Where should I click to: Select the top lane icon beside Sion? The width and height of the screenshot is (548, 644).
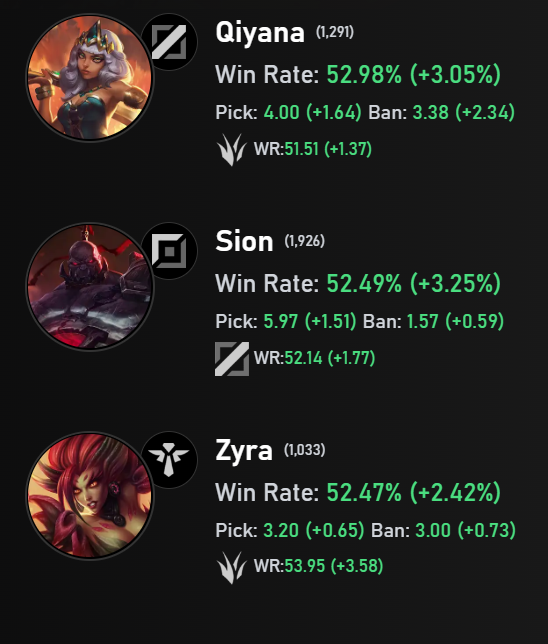169,251
